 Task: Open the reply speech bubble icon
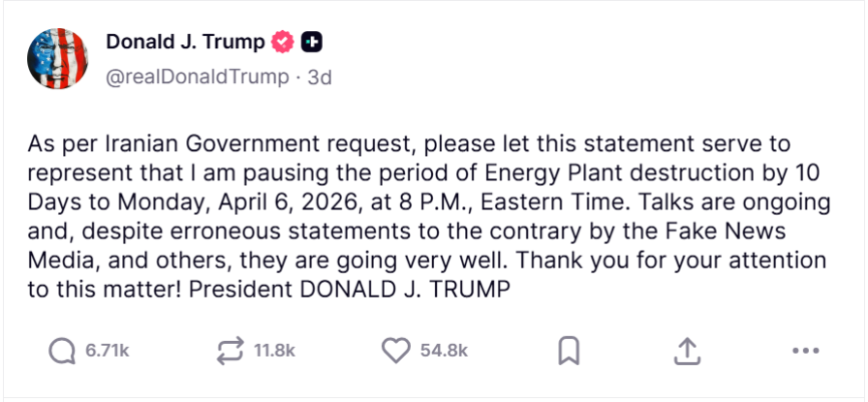tap(63, 351)
